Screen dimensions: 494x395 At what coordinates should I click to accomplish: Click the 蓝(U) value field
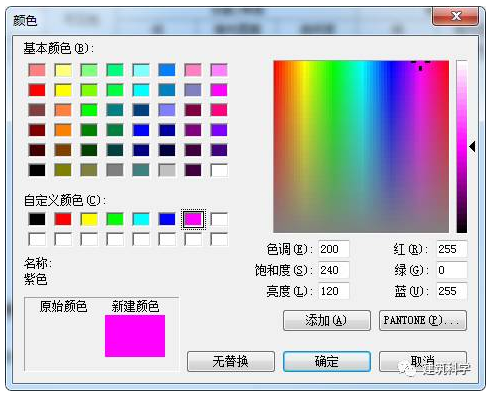click(452, 291)
